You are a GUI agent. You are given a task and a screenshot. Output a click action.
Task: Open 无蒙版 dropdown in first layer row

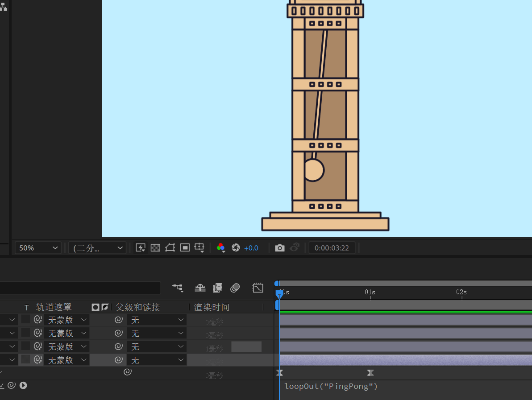[x=67, y=320]
